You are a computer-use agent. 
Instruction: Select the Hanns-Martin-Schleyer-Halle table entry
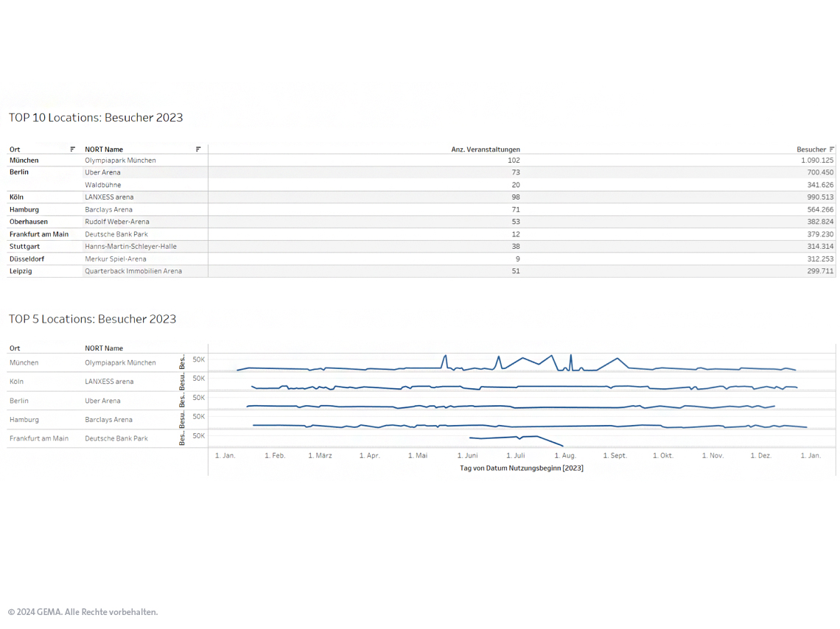(130, 247)
